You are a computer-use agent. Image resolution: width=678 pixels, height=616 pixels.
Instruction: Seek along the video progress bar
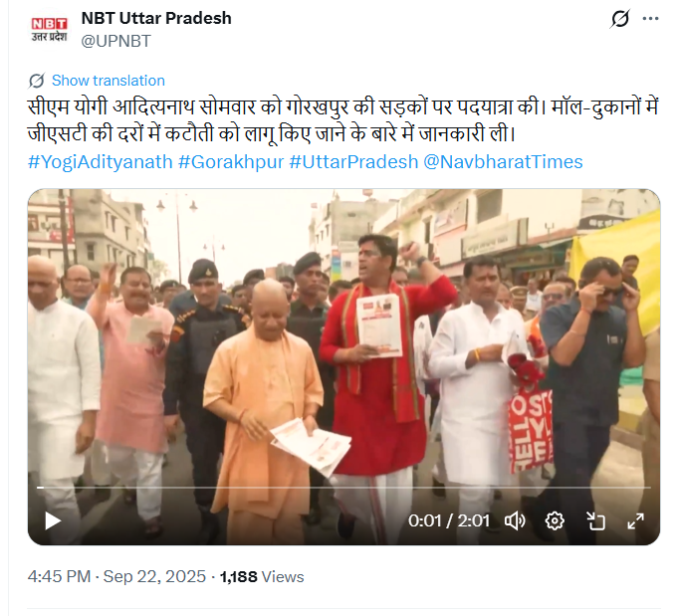[343, 488]
